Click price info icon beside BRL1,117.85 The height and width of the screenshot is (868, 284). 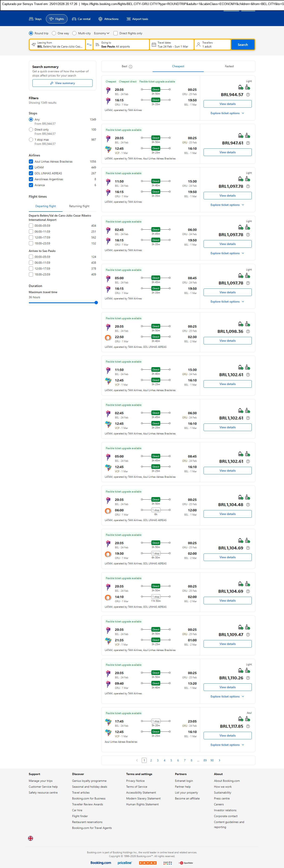point(248,726)
